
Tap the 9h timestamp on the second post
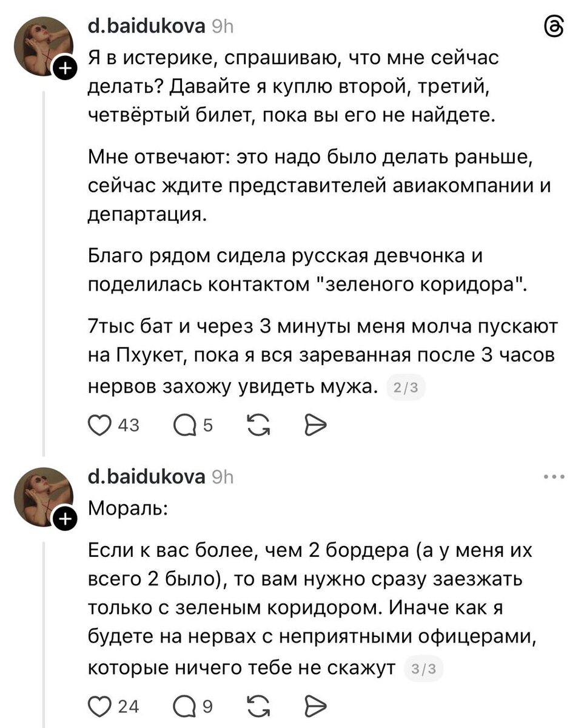pyautogui.click(x=223, y=477)
